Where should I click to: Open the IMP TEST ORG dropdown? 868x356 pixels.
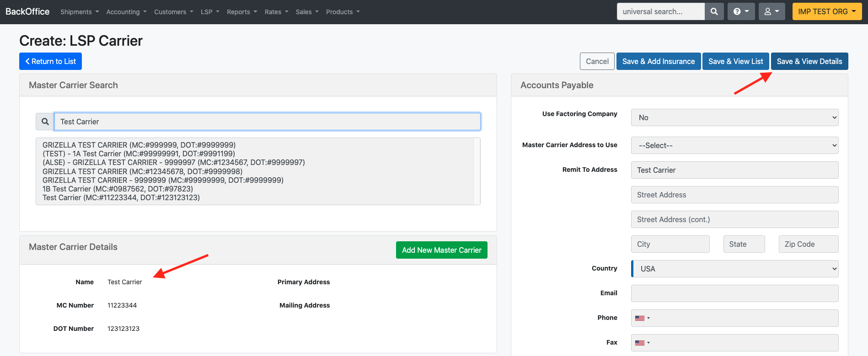[x=826, y=11]
